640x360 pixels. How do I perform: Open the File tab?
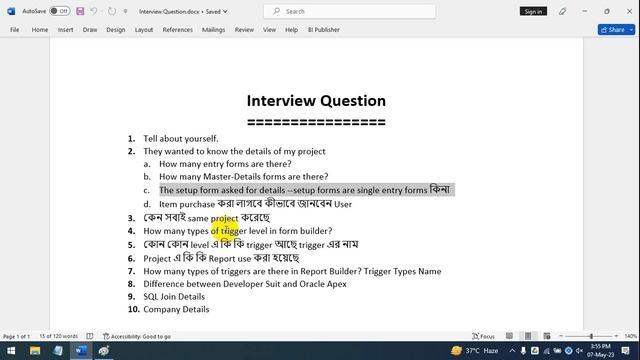tap(15, 30)
